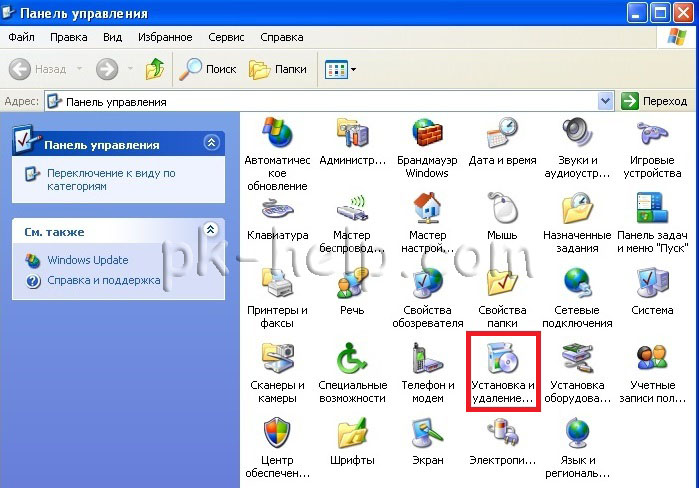The width and height of the screenshot is (699, 488).
Task: Open Назначенные задания icon
Action: click(x=577, y=208)
